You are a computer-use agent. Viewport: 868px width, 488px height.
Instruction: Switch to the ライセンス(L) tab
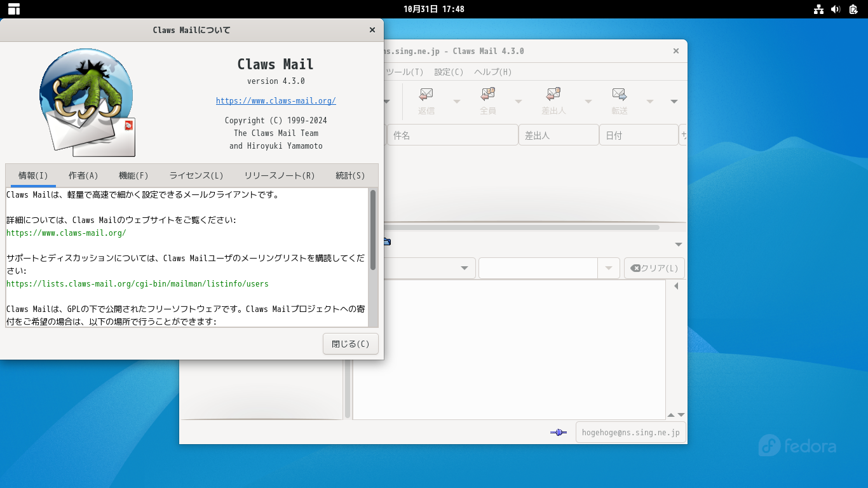[x=196, y=175]
